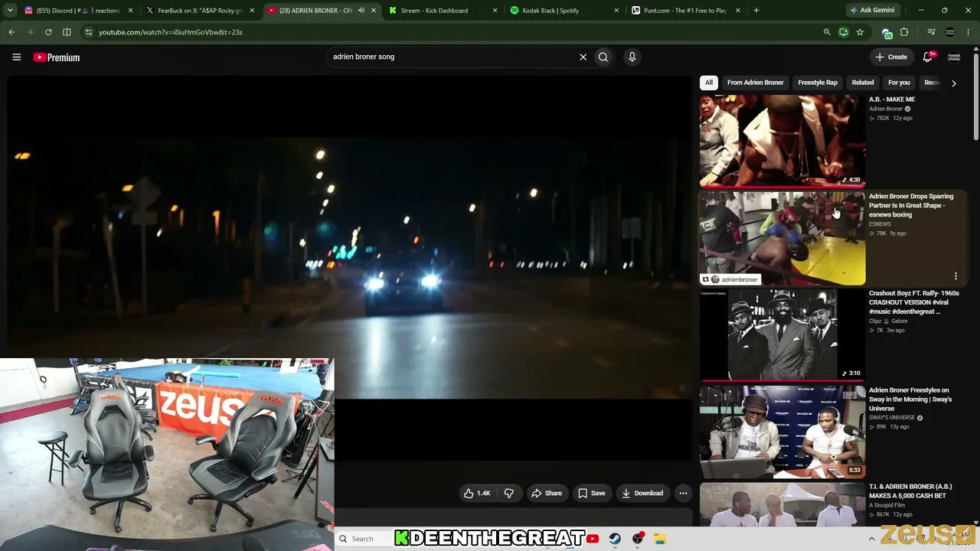Install the app via address bar icon
The height and width of the screenshot is (551, 980).
pos(843,32)
